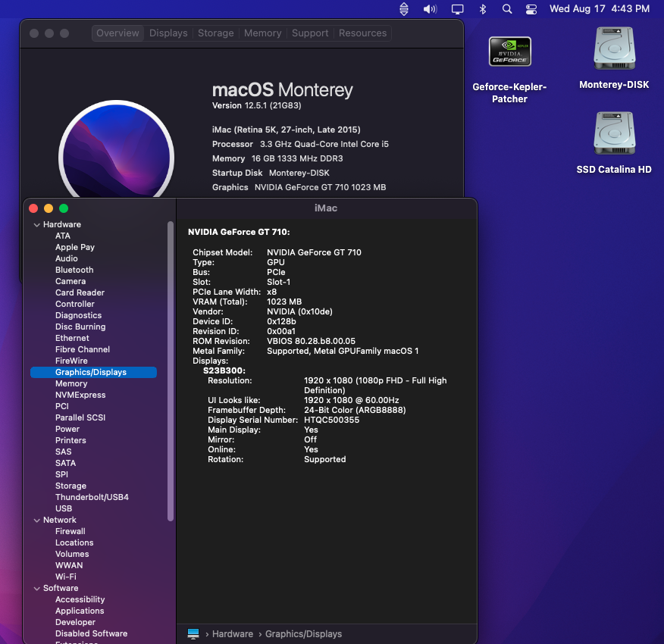Image resolution: width=664 pixels, height=644 pixels.
Task: Minimize the iMac System Information window
Action: 49,208
